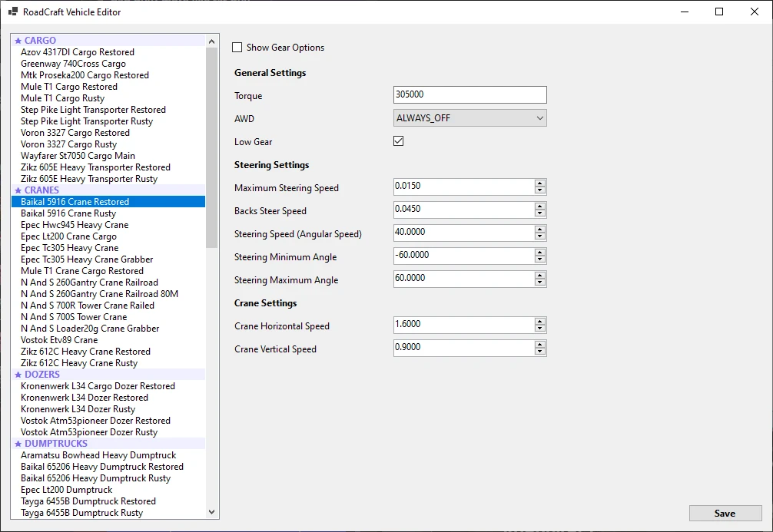773x532 pixels.
Task: Click the Torque input field
Action: coord(469,94)
